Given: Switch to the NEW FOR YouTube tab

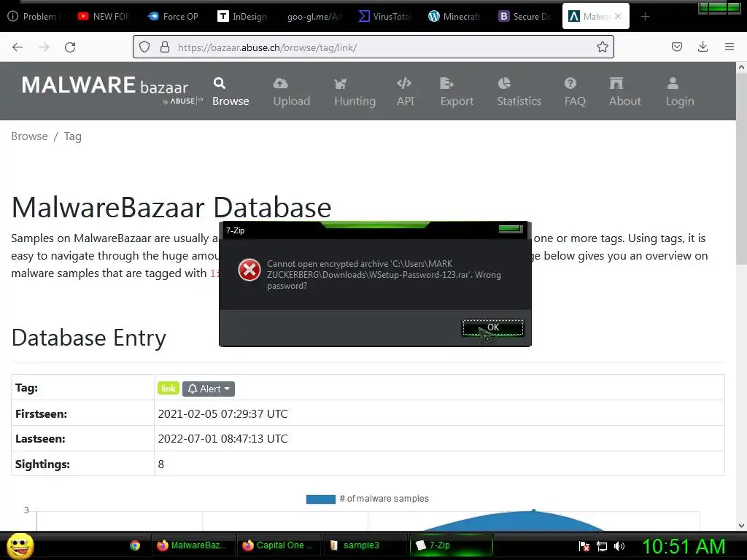Looking at the screenshot, I should 104,16.
